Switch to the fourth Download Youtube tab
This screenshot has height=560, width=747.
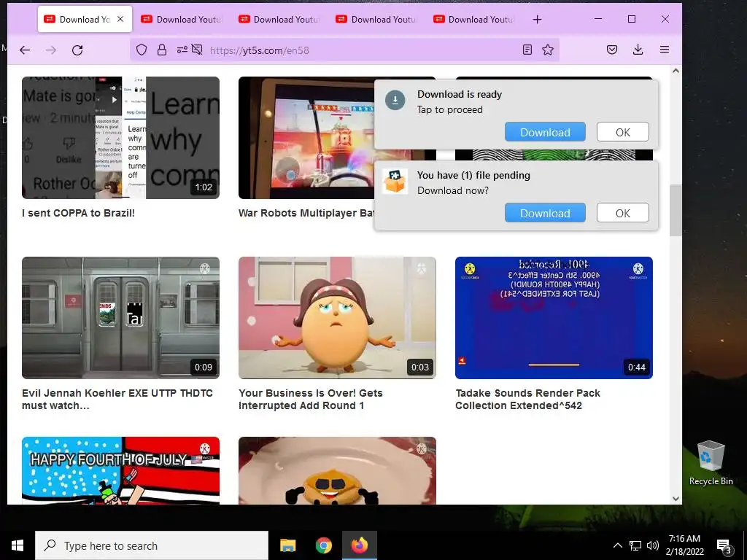point(376,20)
